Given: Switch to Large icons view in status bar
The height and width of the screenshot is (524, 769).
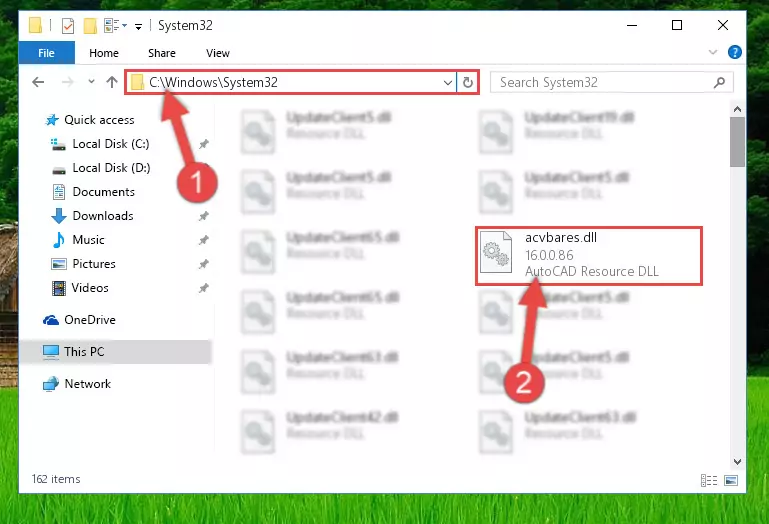Looking at the screenshot, I should [731, 480].
